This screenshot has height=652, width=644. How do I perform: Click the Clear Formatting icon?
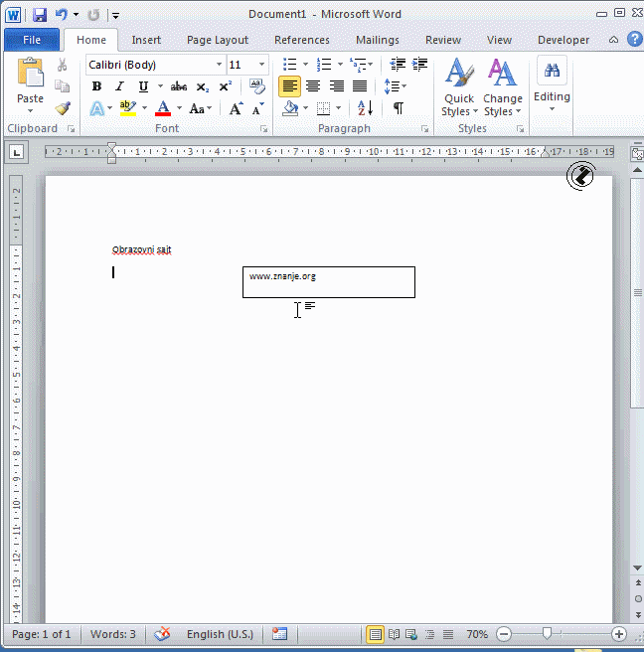click(257, 86)
